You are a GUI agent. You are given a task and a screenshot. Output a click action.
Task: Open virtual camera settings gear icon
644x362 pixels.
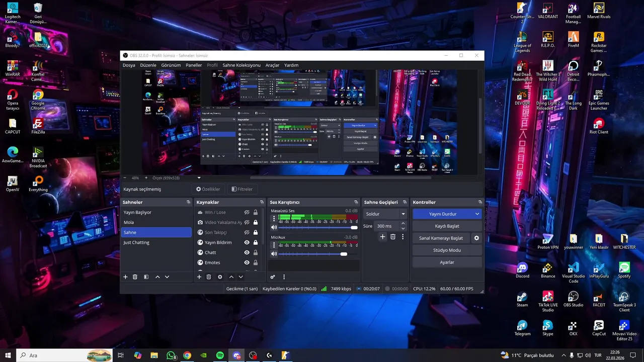[476, 238]
